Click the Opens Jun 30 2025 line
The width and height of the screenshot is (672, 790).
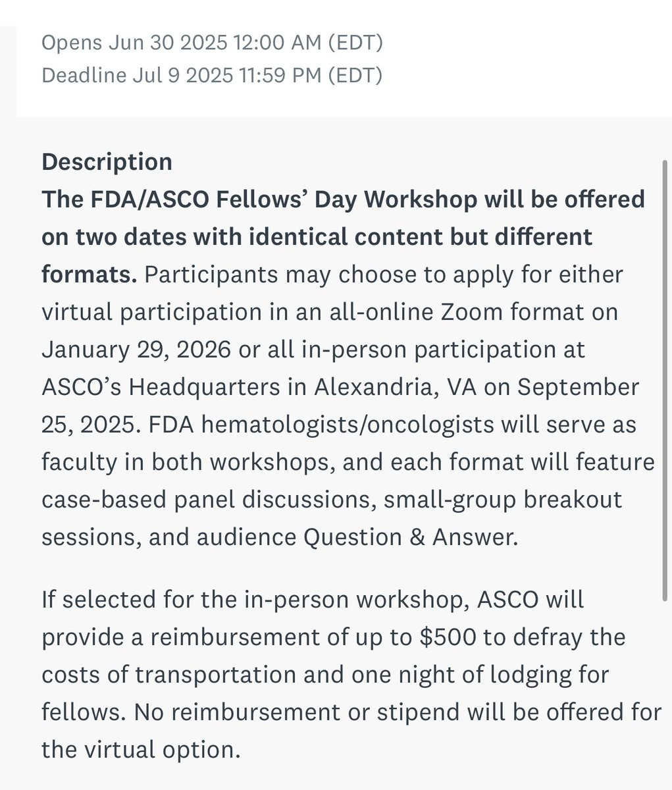coord(212,43)
